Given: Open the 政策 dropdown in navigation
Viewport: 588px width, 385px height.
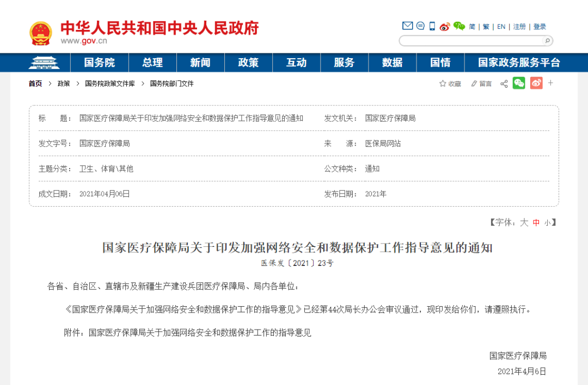Looking at the screenshot, I should [x=248, y=63].
